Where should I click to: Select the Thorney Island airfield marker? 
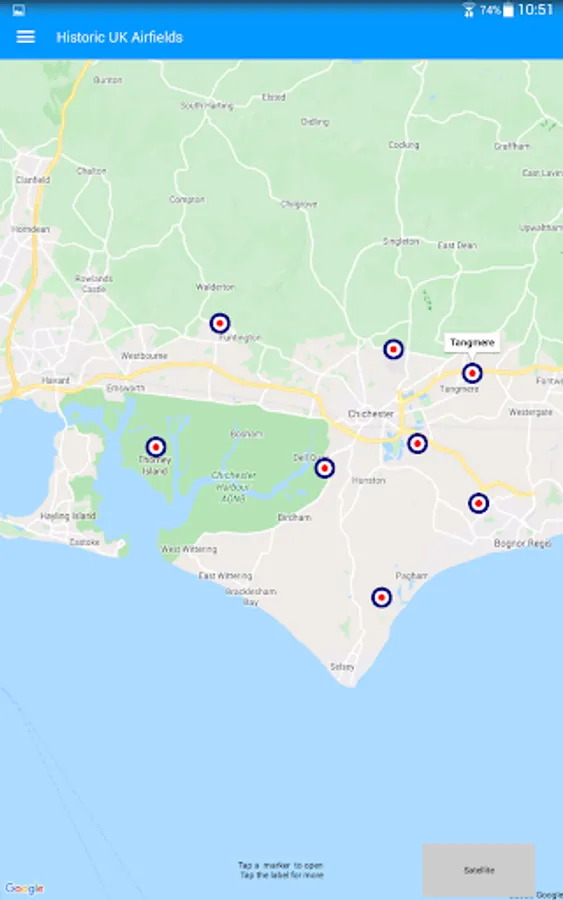[x=156, y=447]
